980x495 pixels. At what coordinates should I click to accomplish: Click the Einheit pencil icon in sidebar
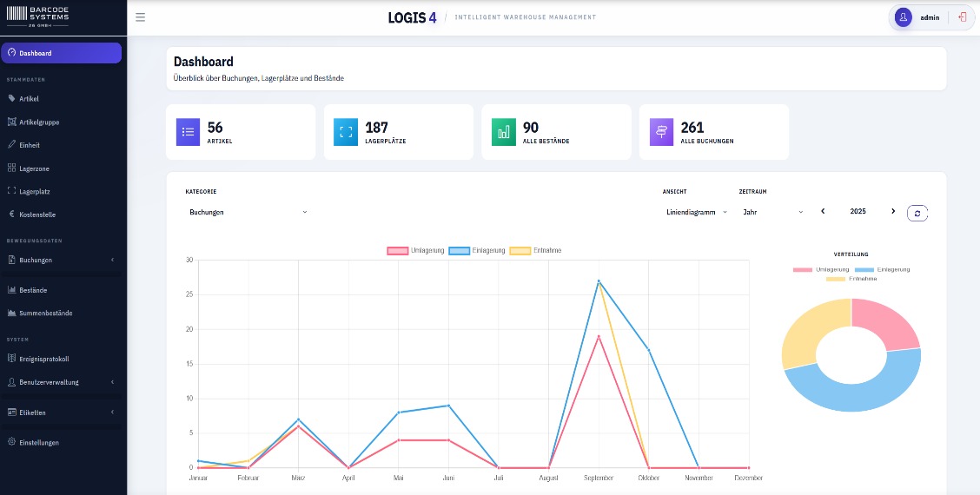tap(11, 144)
